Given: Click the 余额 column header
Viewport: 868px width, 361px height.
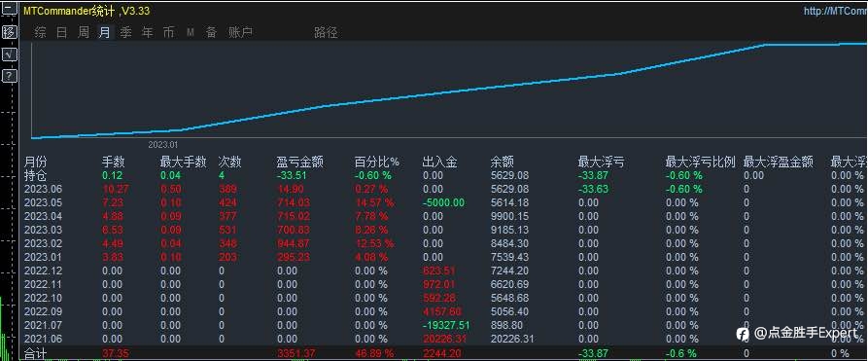Looking at the screenshot, I should 503,162.
